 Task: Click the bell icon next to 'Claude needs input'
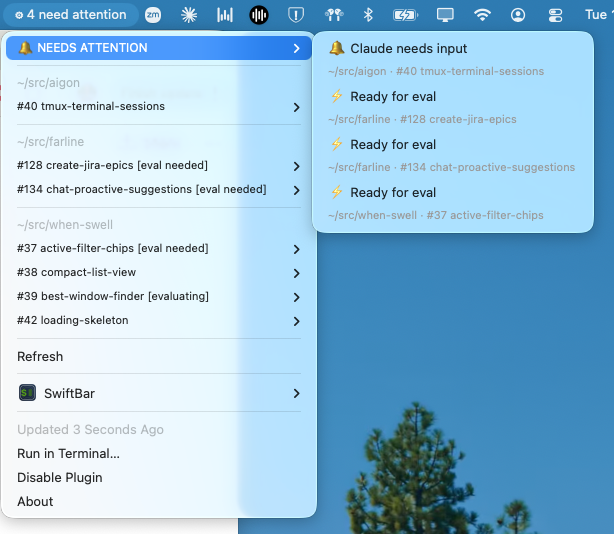pyautogui.click(x=337, y=48)
